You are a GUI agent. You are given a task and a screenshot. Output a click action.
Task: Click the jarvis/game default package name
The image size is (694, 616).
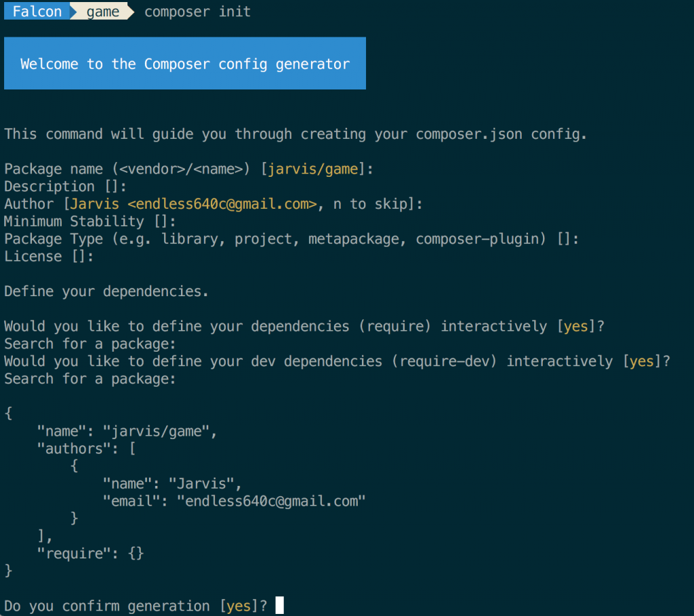pos(313,169)
